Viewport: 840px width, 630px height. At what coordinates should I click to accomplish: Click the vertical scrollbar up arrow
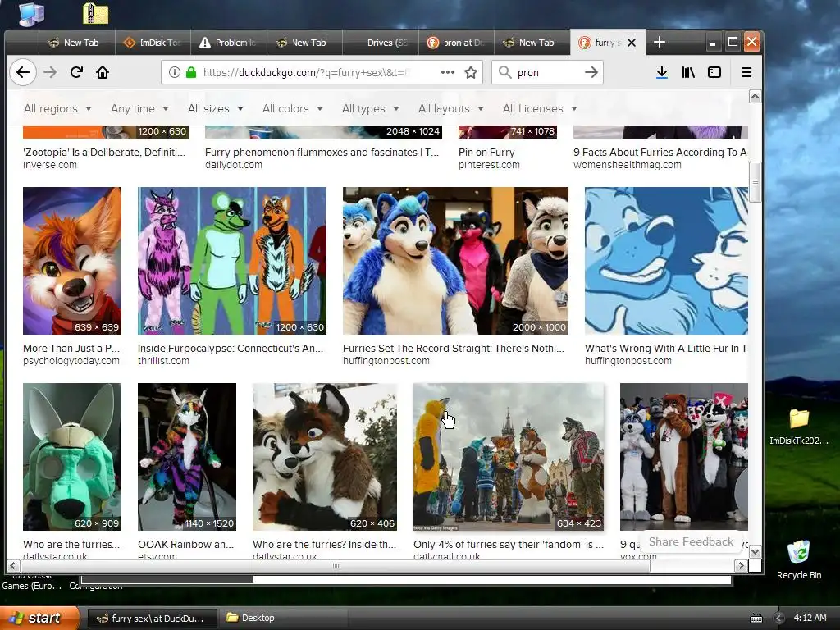click(755, 97)
